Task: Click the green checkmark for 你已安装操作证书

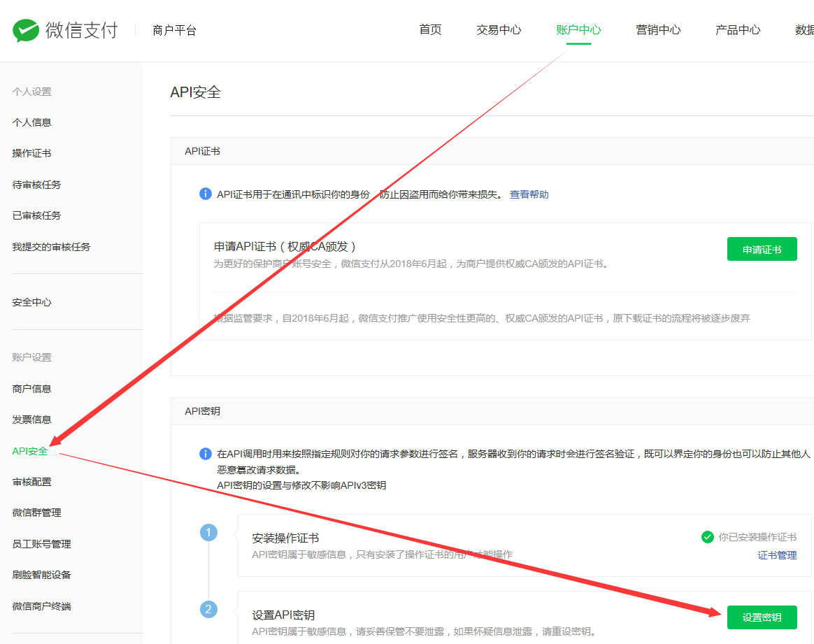Action: pos(708,537)
